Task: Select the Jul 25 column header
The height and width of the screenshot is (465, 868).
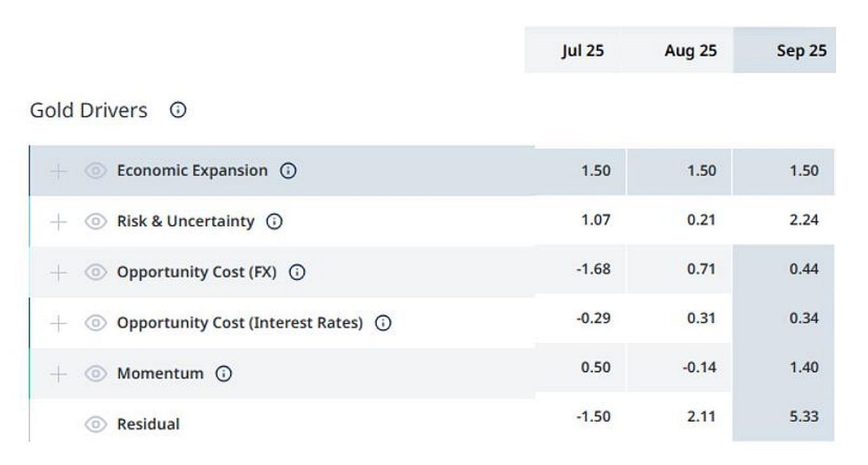Action: 583,51
